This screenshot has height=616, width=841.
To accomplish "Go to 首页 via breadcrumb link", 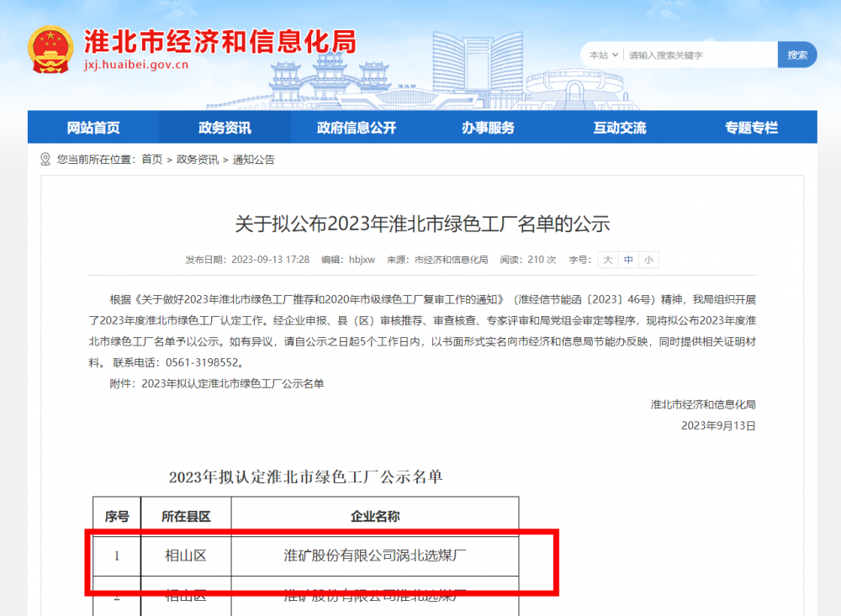I will tap(151, 159).
